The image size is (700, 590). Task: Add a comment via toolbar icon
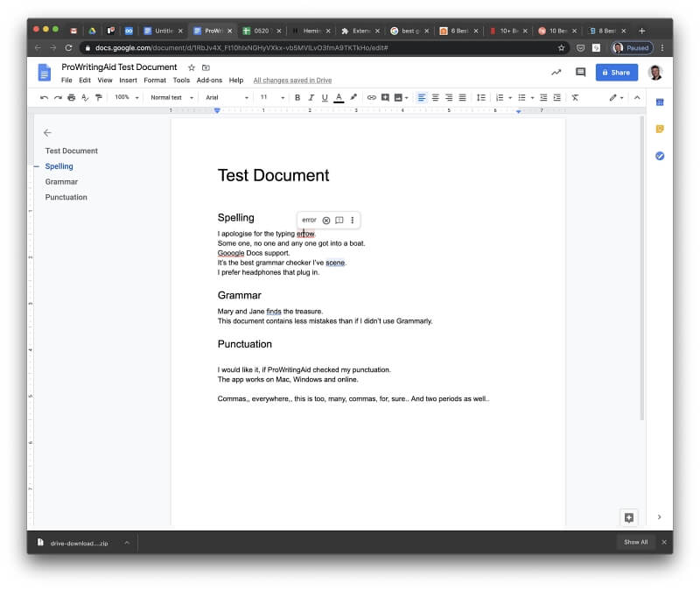[385, 97]
